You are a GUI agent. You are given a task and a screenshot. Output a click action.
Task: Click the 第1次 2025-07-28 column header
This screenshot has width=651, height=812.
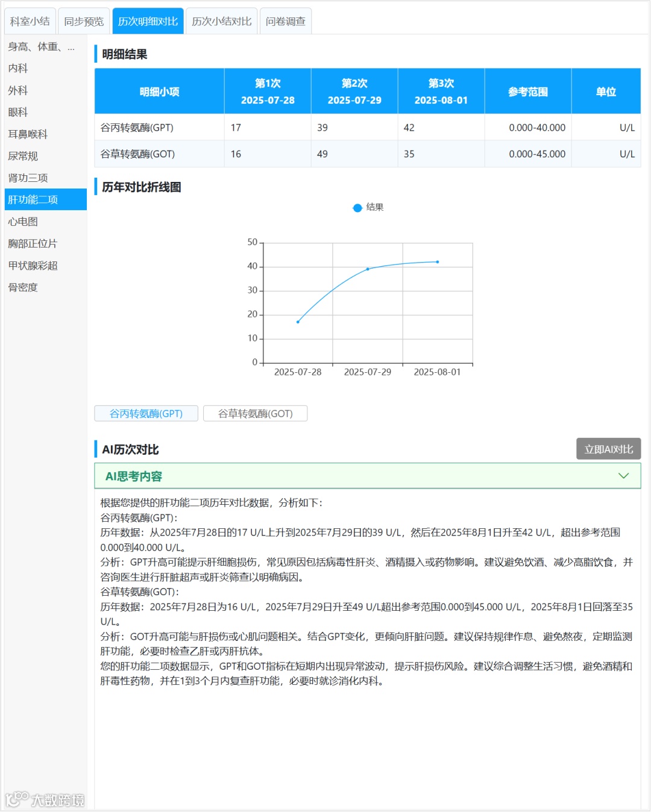(268, 92)
